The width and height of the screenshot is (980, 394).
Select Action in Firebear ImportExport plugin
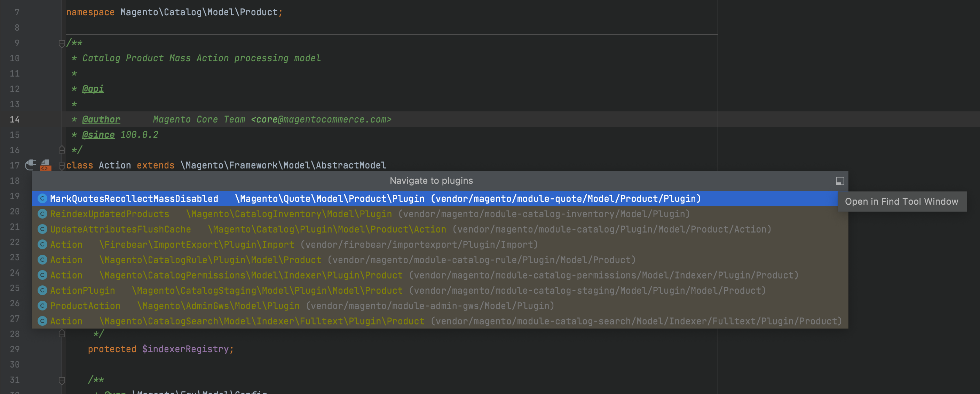[440, 245]
